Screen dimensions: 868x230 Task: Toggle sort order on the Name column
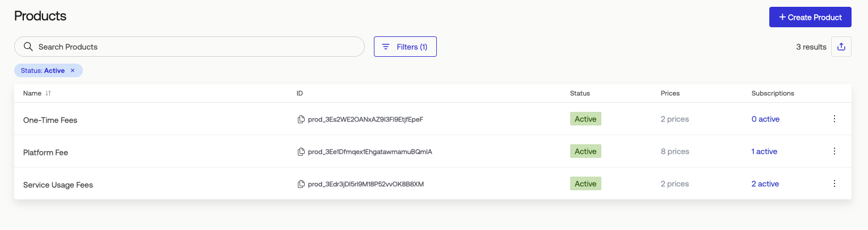click(48, 93)
